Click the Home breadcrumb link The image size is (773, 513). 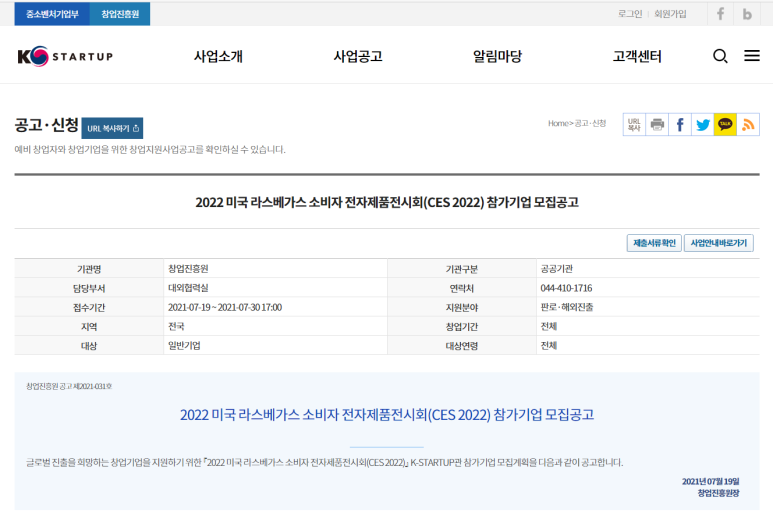[558, 123]
